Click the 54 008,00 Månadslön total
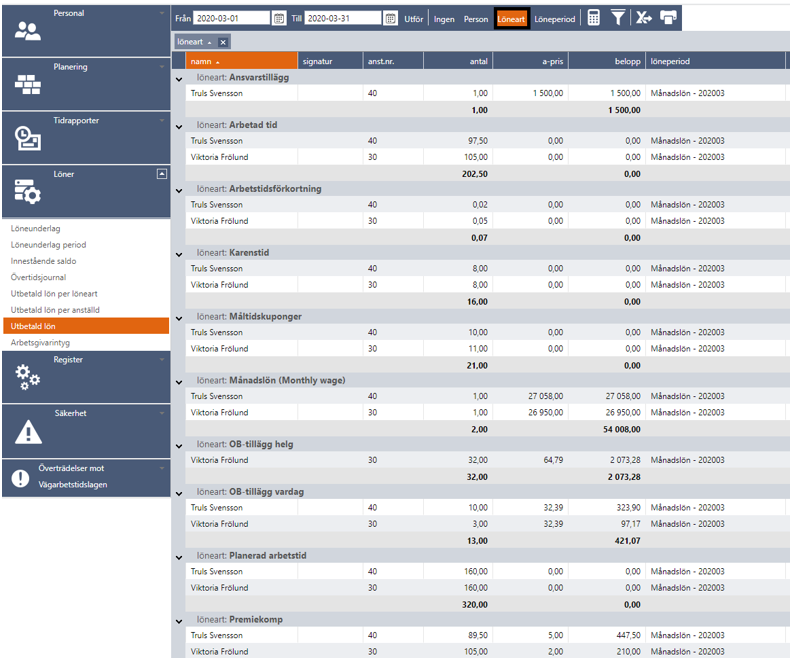 tap(621, 429)
